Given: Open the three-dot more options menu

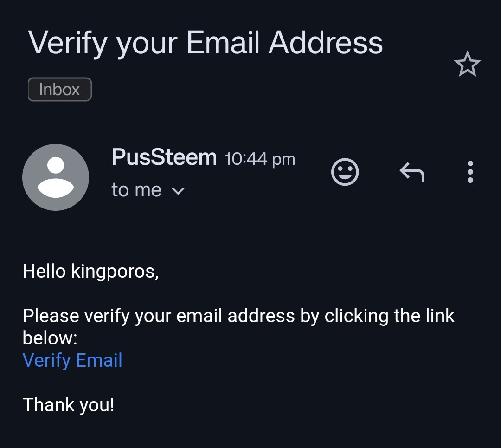Looking at the screenshot, I should [470, 172].
